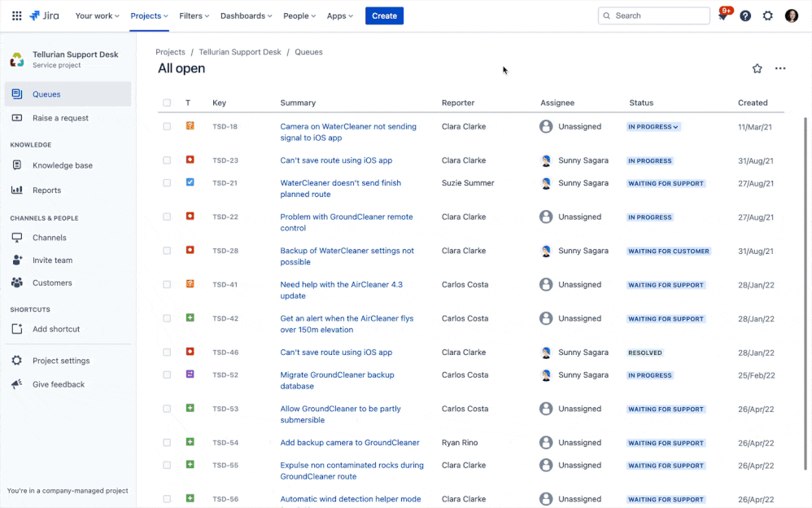Check the box for TSD-41 row
The height and width of the screenshot is (508, 812).
click(167, 285)
